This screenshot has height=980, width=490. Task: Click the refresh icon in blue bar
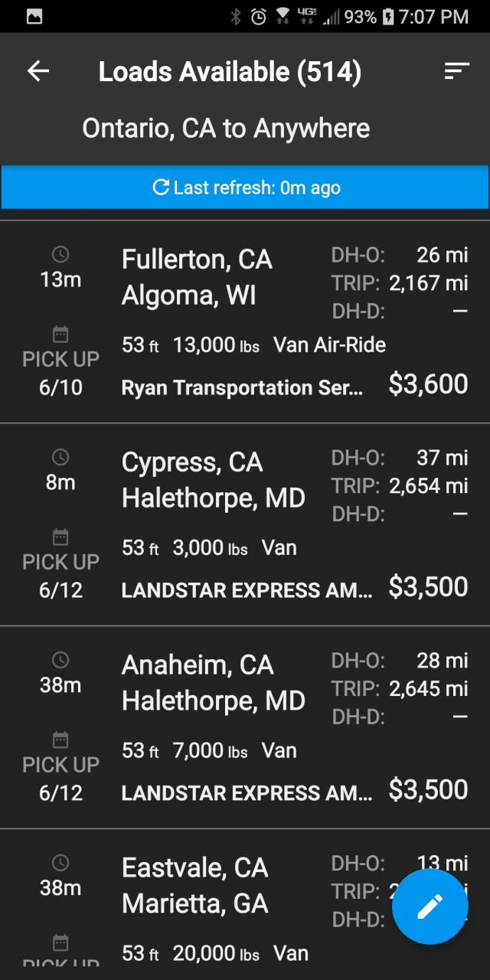point(161,187)
